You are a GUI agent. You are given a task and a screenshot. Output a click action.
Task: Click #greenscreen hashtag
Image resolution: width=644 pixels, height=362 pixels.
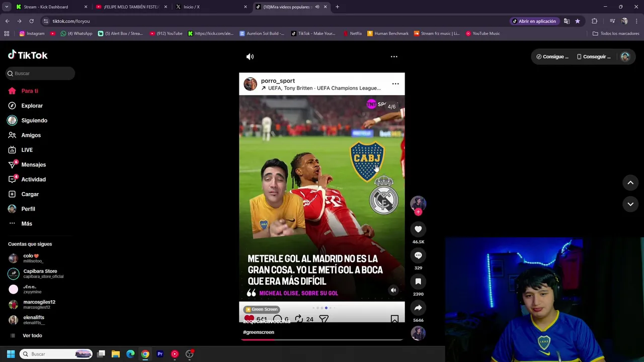coord(259,332)
